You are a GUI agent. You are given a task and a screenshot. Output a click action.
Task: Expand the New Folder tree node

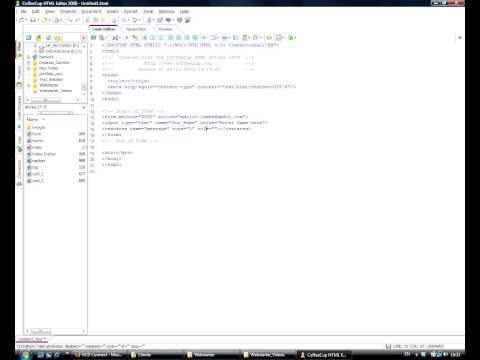tap(29, 68)
